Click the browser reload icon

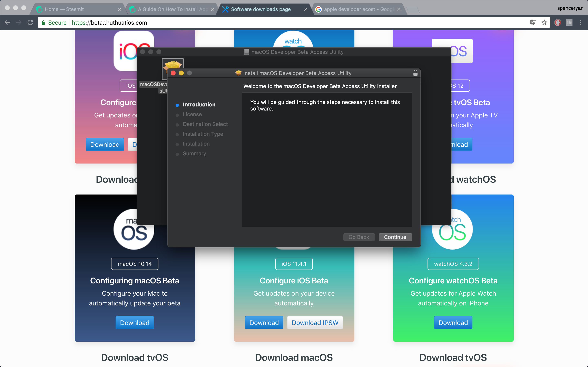click(x=30, y=23)
